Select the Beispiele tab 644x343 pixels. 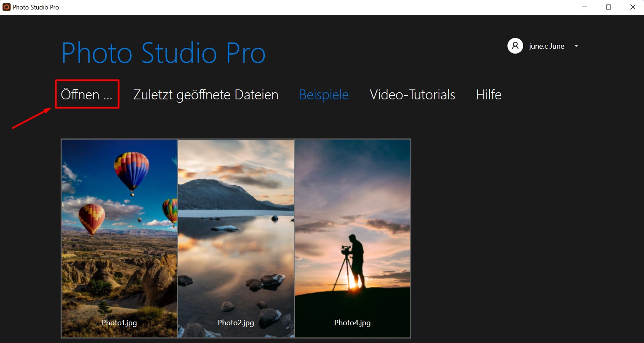coord(324,94)
